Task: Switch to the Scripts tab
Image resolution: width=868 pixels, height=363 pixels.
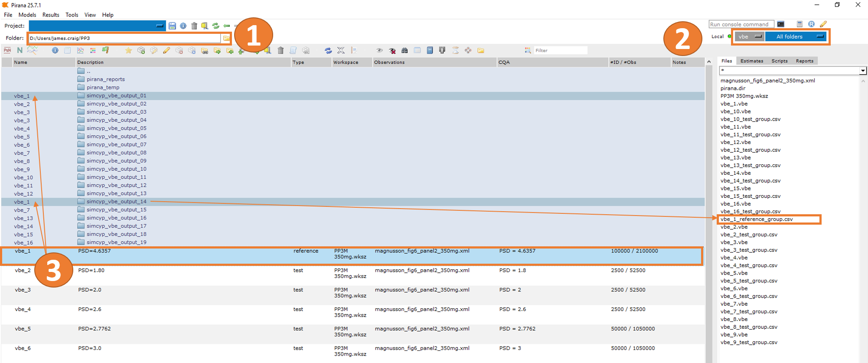Action: 779,61
